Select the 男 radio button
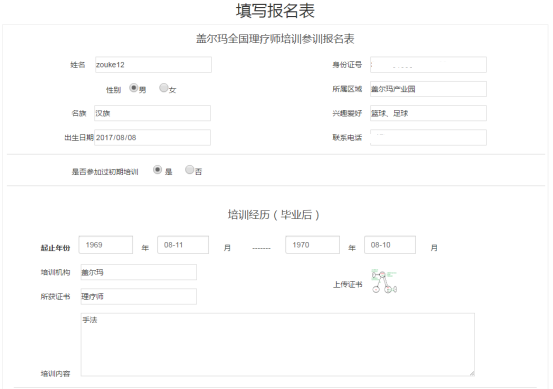The image size is (553, 389). [x=133, y=87]
